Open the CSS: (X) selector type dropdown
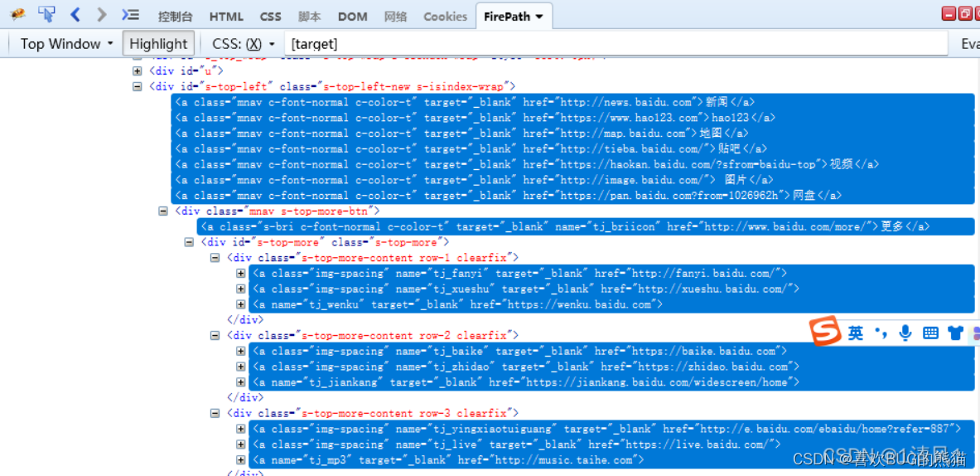The height and width of the screenshot is (476, 980). [x=244, y=44]
